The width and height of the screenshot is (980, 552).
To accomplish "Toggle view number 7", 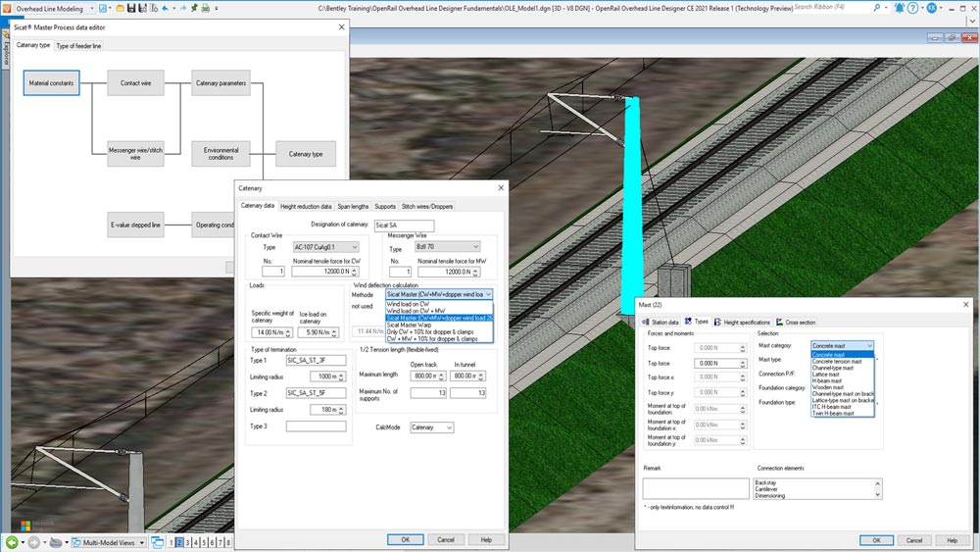I will (x=220, y=542).
